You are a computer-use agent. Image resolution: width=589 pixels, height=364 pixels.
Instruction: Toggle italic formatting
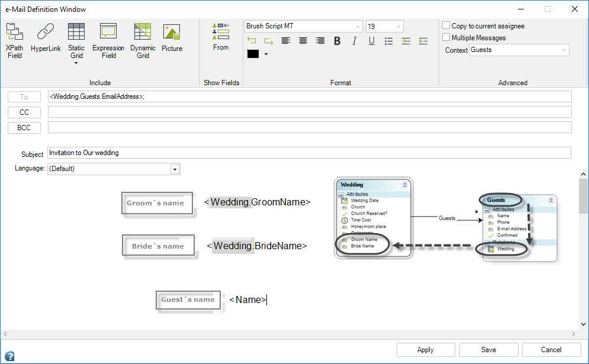tap(354, 41)
